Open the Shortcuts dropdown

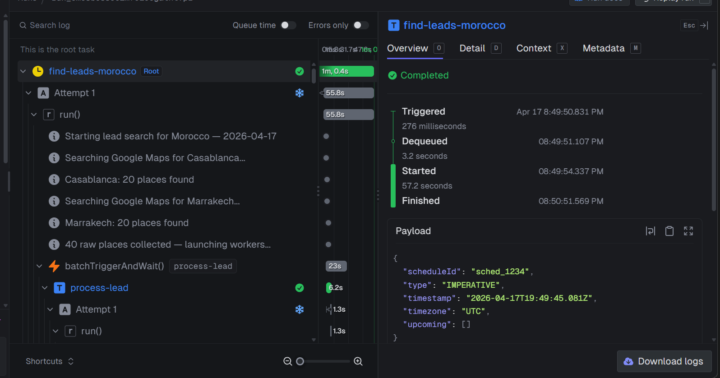click(x=50, y=361)
